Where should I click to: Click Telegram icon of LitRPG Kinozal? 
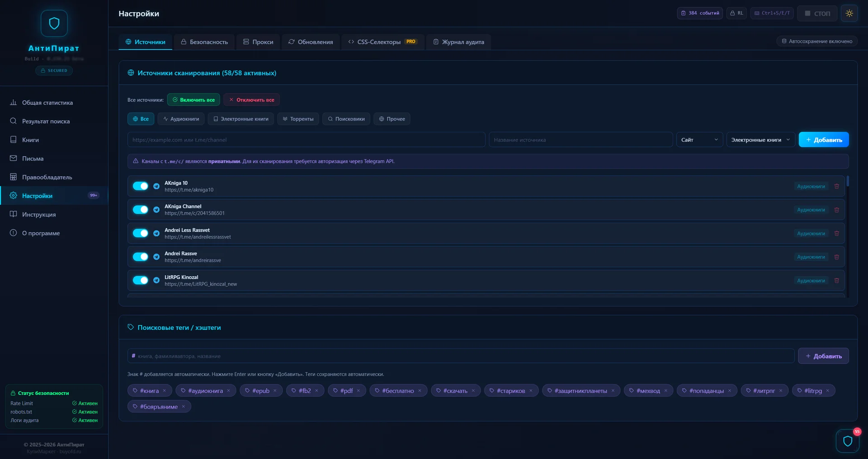tap(156, 280)
